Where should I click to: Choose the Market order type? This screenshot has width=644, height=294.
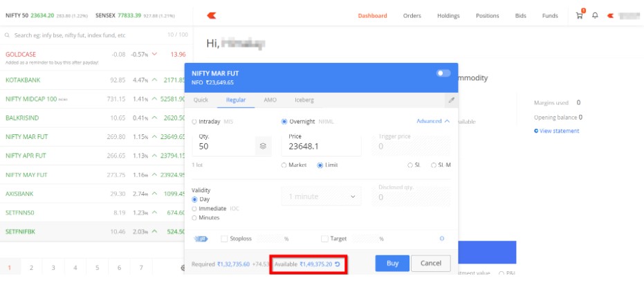(x=284, y=165)
